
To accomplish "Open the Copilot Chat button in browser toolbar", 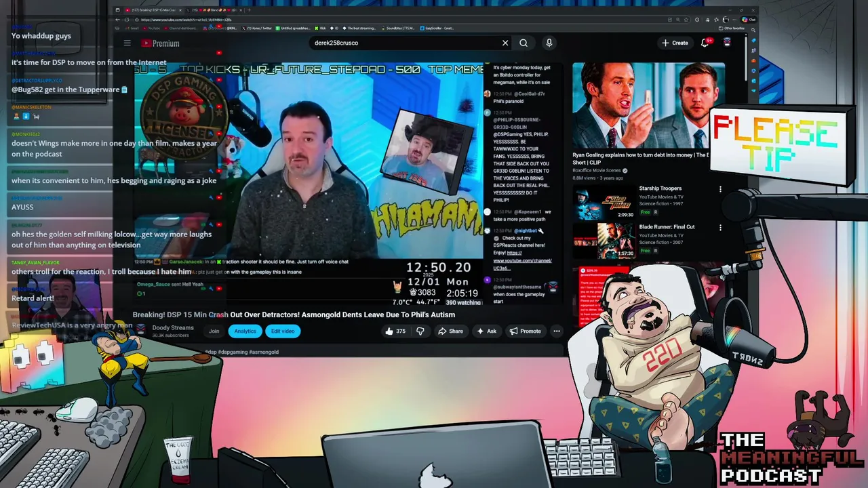I will [x=749, y=20].
